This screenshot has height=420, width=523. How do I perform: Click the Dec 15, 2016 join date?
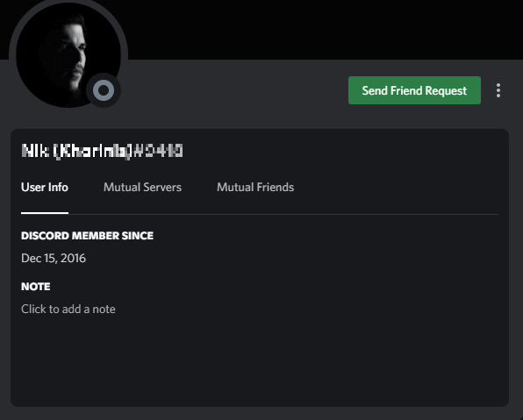click(x=54, y=259)
